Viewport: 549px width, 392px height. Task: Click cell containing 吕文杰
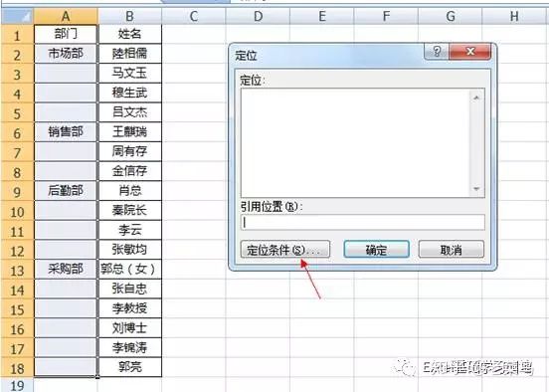pyautogui.click(x=130, y=112)
